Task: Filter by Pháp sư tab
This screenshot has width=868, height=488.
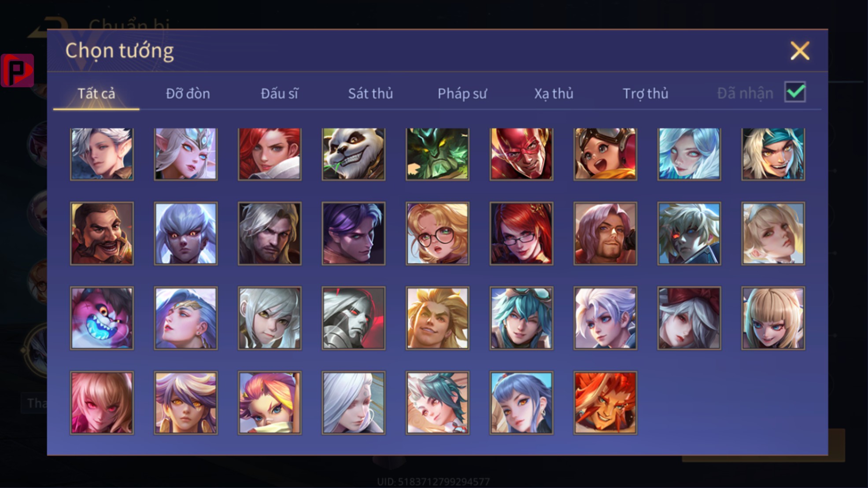Action: pos(462,93)
